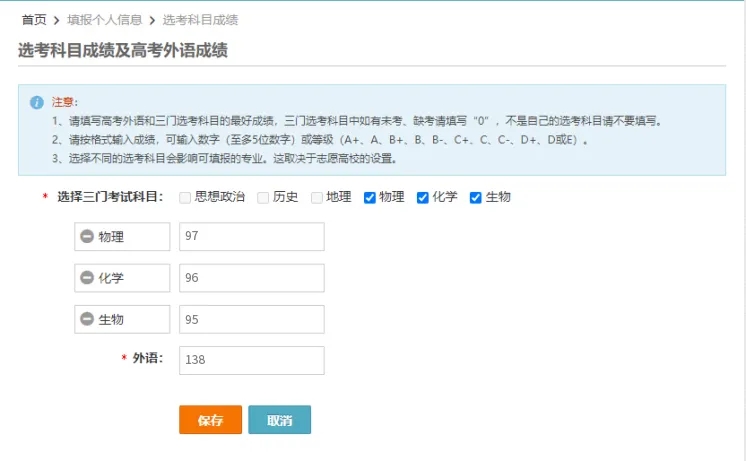Click the 物理 subject label box
This screenshot has height=461, width=746.
(x=121, y=237)
